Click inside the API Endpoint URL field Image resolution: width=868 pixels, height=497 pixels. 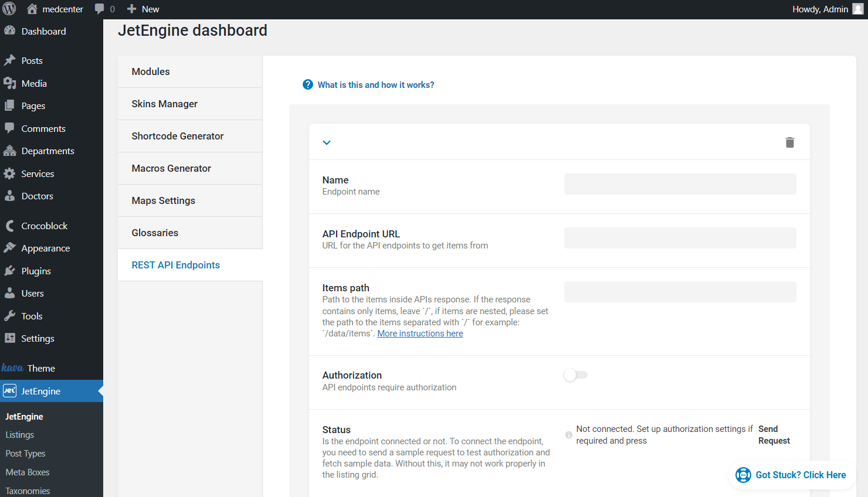(x=680, y=237)
